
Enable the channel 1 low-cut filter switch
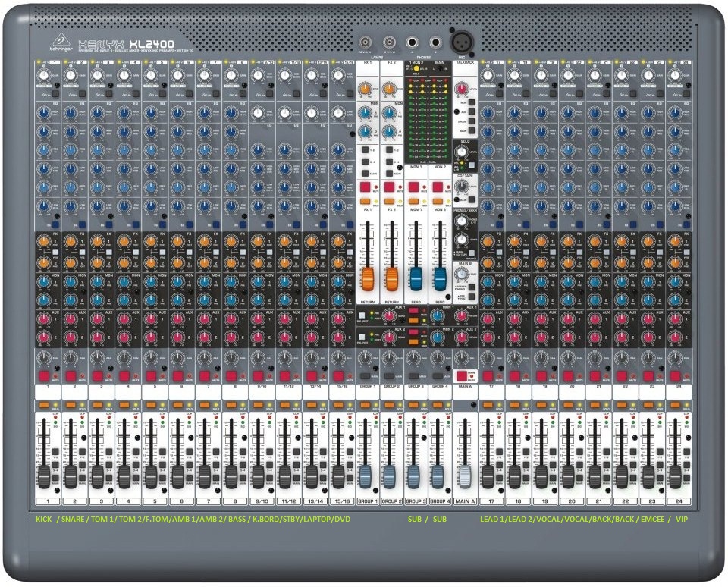pyautogui.click(x=57, y=94)
